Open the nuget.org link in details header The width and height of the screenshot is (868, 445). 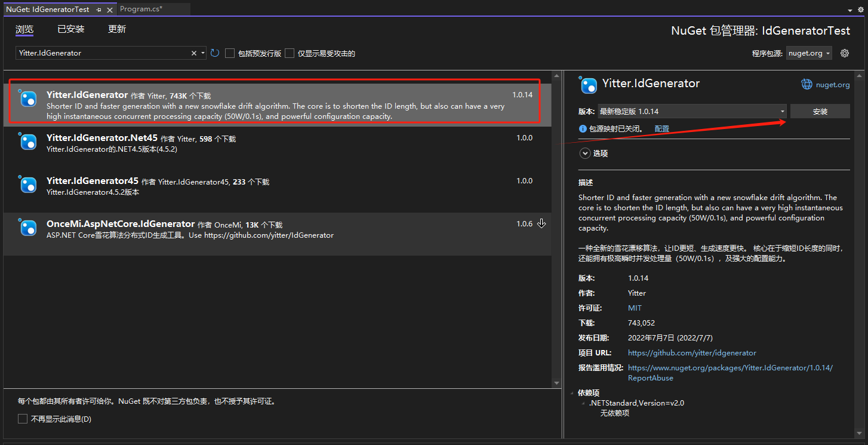pos(833,85)
